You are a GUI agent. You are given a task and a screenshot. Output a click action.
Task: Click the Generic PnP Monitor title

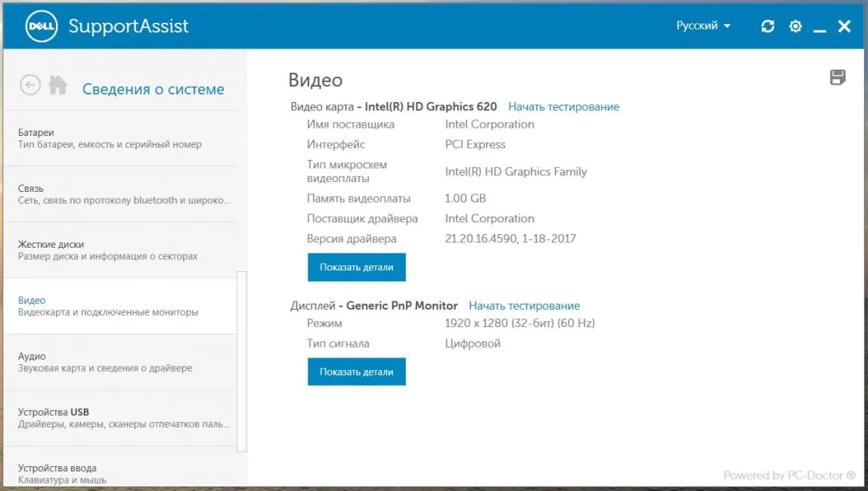pos(402,306)
